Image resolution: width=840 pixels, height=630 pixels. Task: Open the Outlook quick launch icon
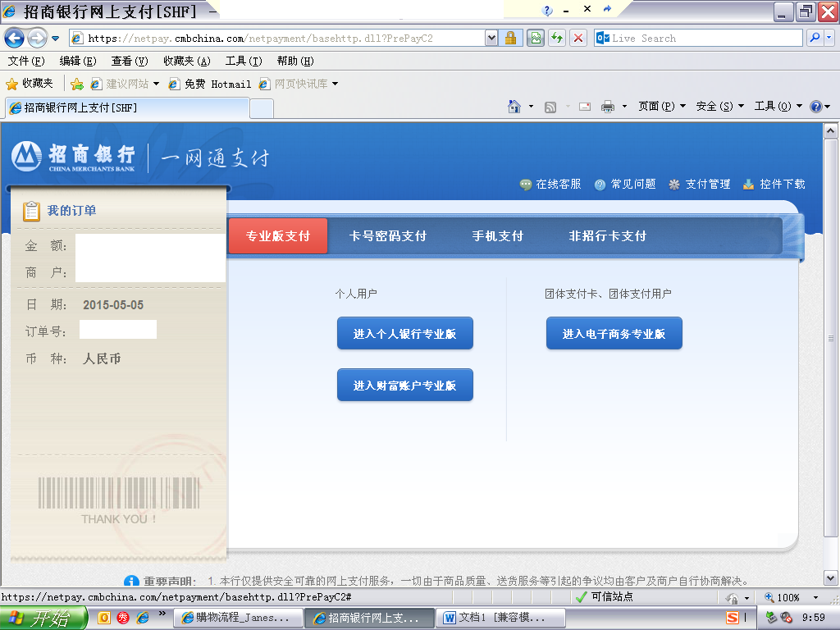tap(104, 618)
